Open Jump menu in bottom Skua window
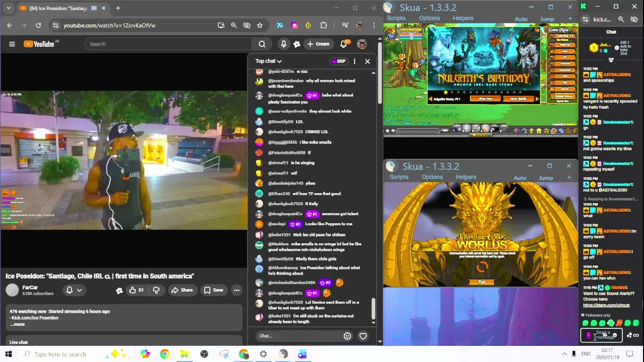 point(546,178)
